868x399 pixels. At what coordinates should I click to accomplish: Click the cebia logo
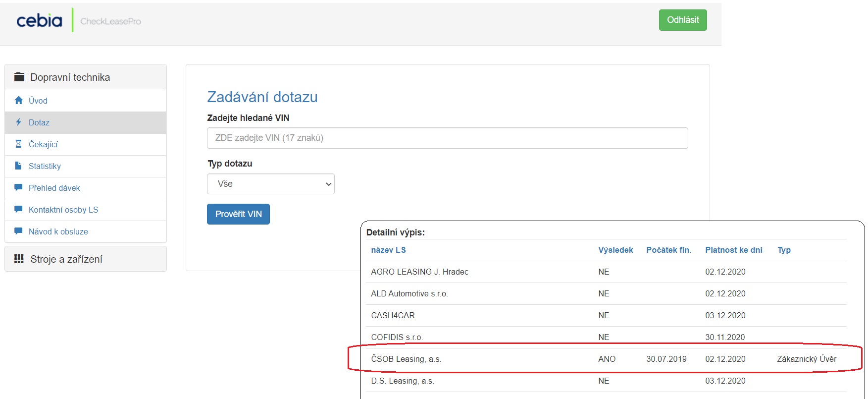(x=39, y=21)
